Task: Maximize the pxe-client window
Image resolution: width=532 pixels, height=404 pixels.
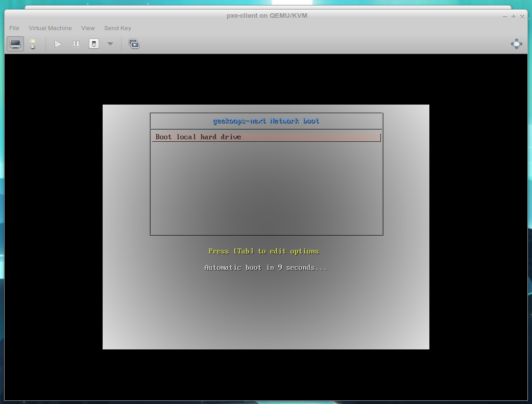Action: pos(514,17)
